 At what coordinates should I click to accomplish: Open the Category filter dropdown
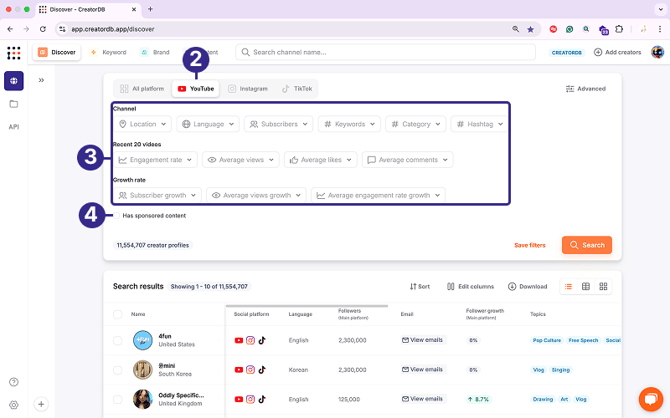pyautogui.click(x=416, y=124)
